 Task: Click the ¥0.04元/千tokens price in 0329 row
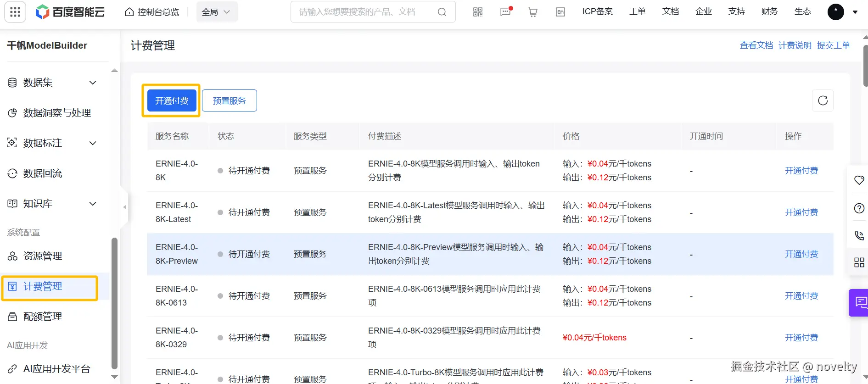click(594, 338)
